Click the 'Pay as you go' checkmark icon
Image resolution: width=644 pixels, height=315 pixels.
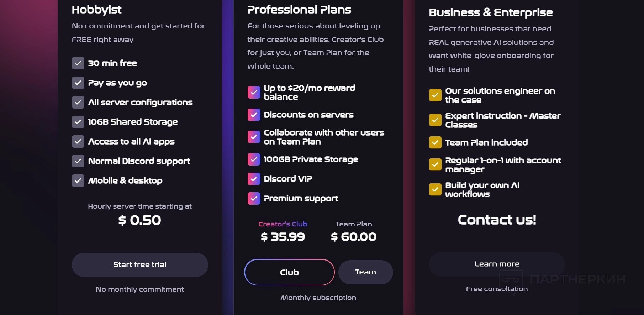[78, 83]
